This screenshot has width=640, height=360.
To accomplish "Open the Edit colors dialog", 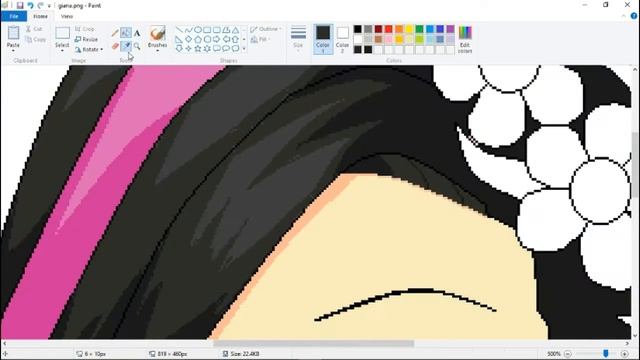I will [465, 39].
